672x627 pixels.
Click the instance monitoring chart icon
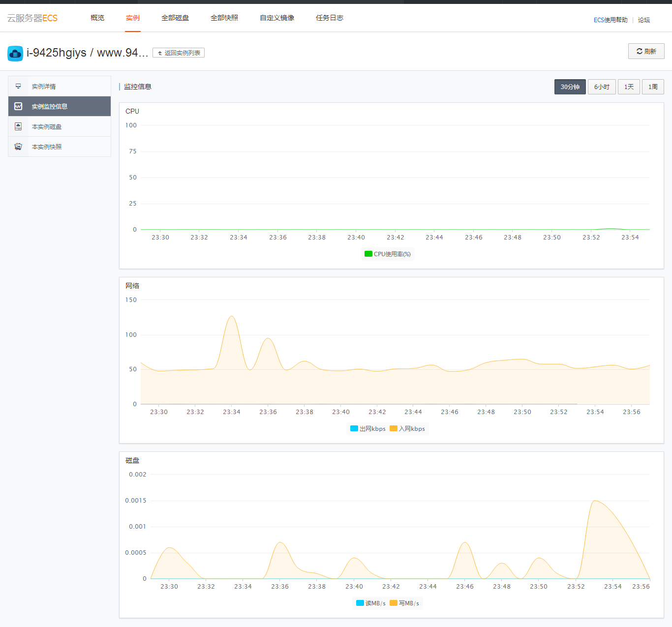[x=18, y=106]
